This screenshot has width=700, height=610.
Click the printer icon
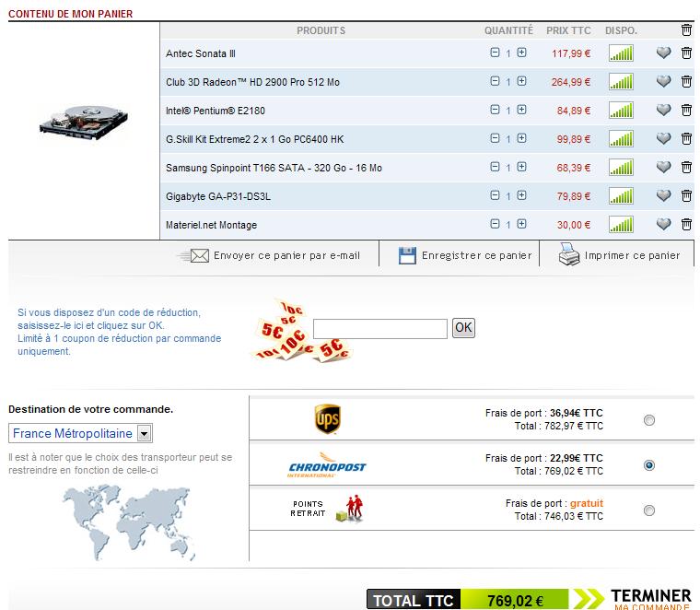(x=569, y=254)
